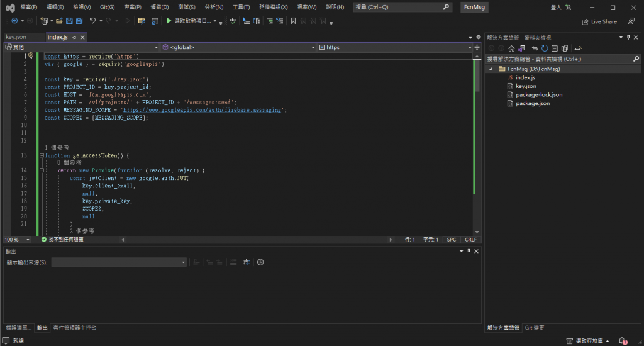The width and height of the screenshot is (644, 346).
Task: Click the Refresh icon in Solution Explorer
Action: (x=545, y=48)
